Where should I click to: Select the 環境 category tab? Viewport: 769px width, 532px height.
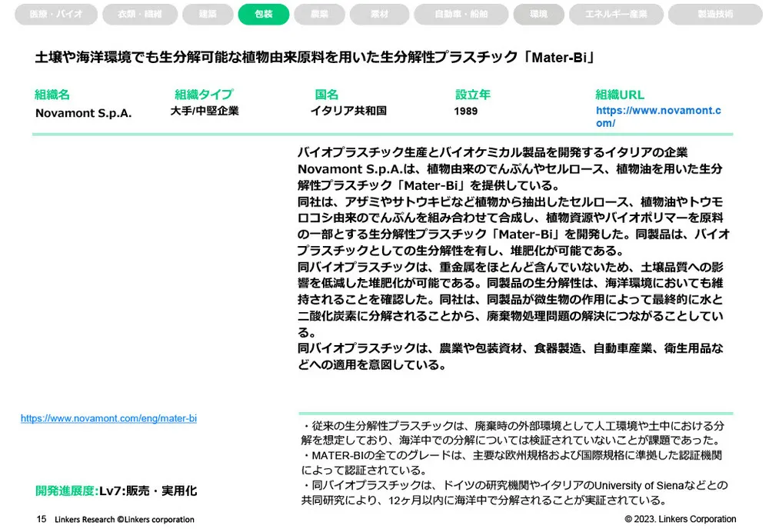539,14
